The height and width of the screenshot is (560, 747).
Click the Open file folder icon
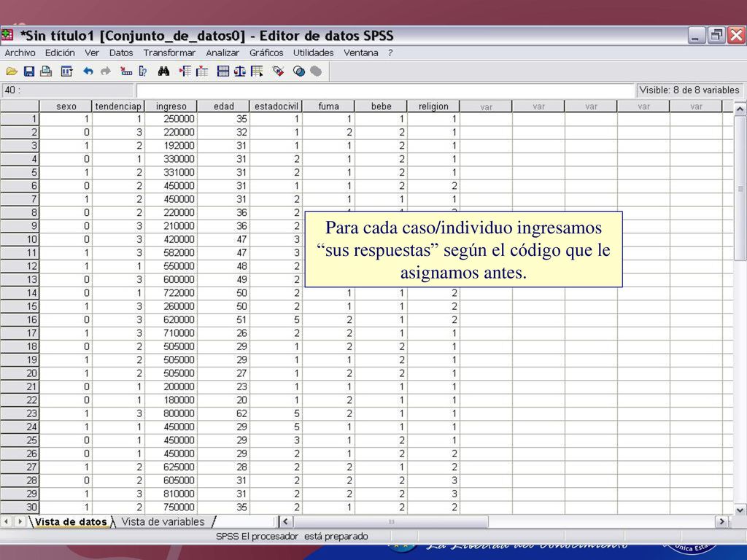pyautogui.click(x=12, y=71)
